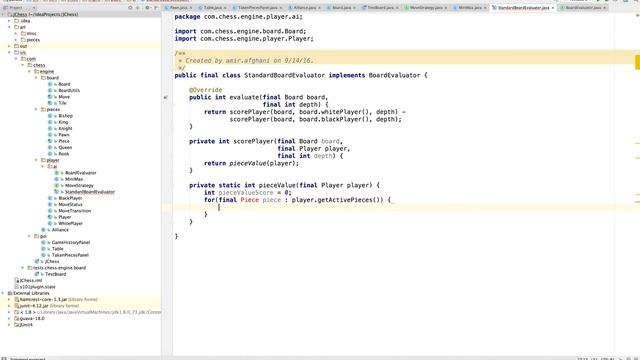
Task: Select GameHistoryPanel in the tree
Action: (71, 242)
